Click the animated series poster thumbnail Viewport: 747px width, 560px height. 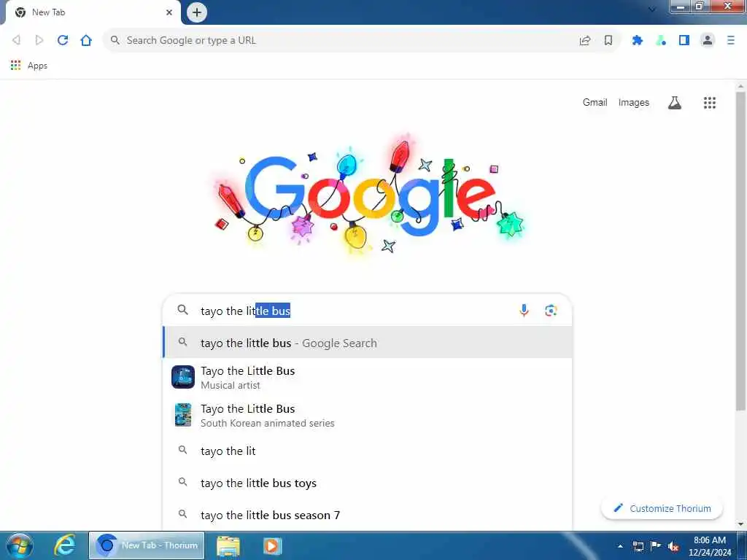(183, 415)
